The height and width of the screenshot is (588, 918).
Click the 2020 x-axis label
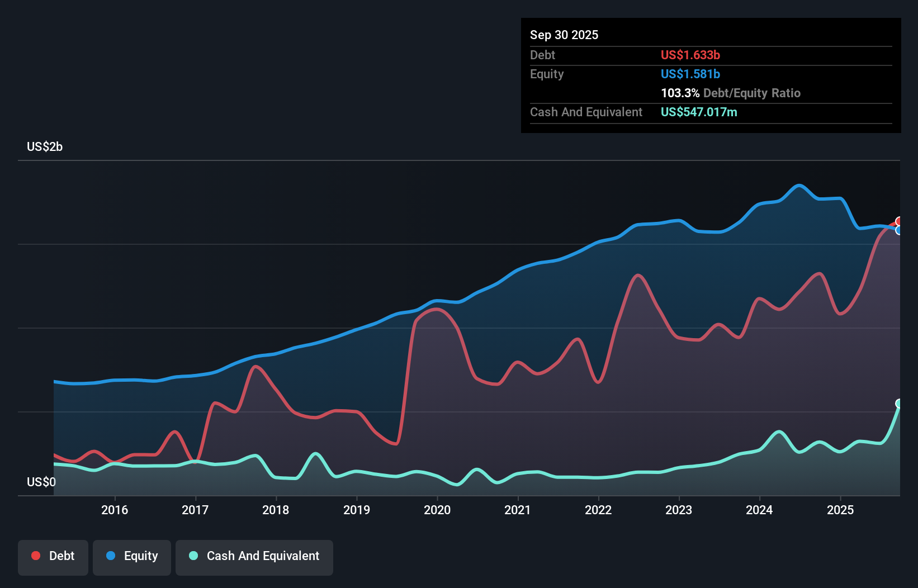pyautogui.click(x=437, y=510)
